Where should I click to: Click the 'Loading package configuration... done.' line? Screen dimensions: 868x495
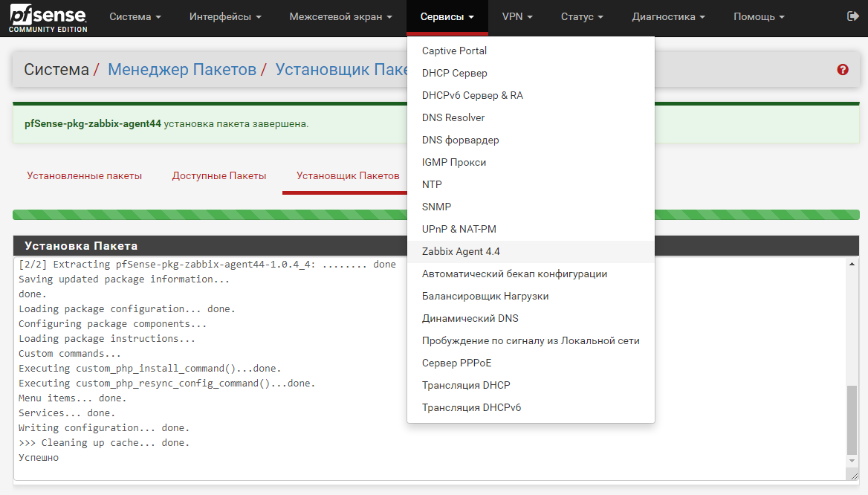[x=127, y=309]
